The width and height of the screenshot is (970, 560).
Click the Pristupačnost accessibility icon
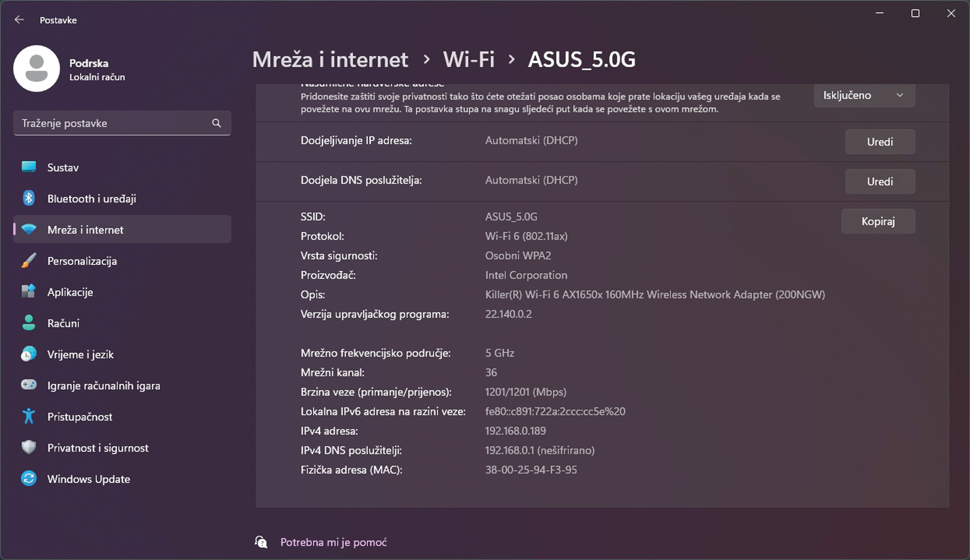(x=29, y=417)
